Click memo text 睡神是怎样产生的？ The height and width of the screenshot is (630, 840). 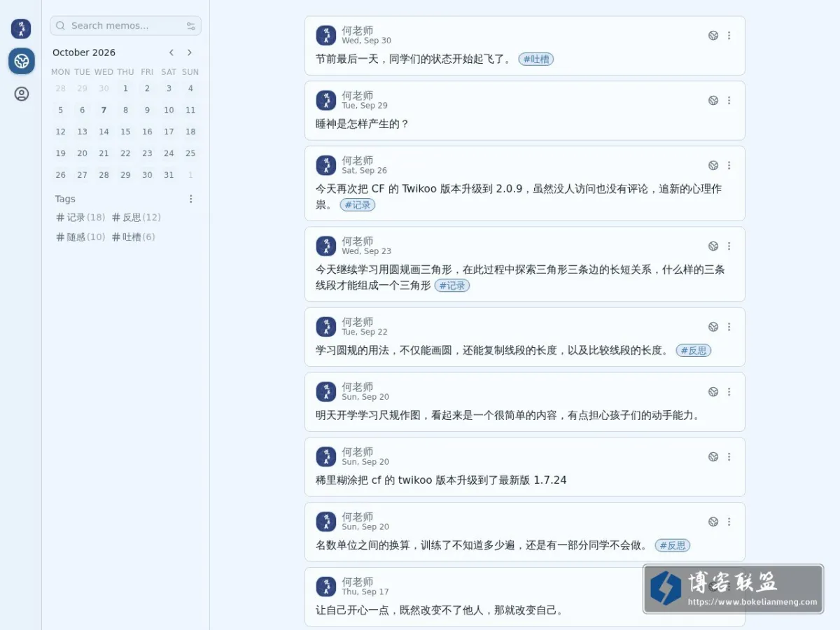(x=363, y=124)
